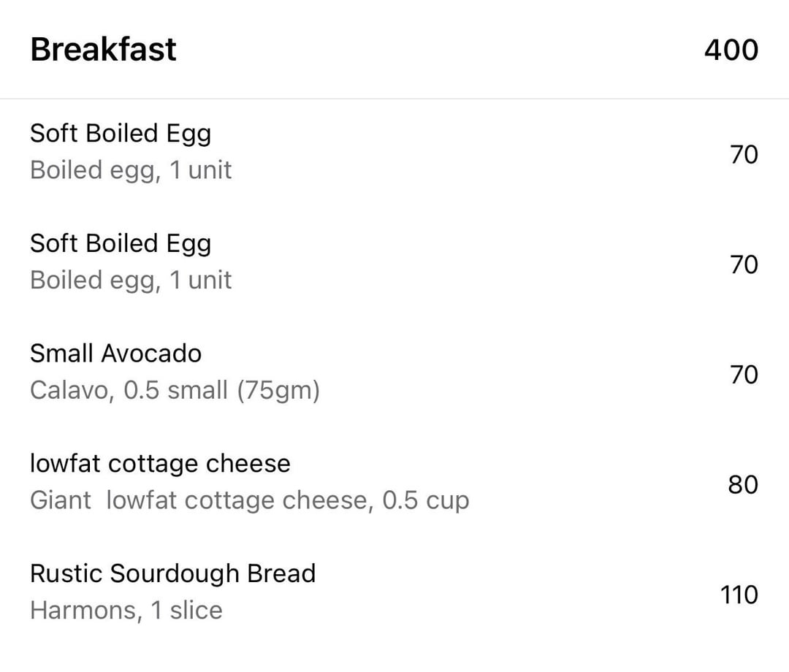Select the first 'Boiled egg, 1 unit' subtitle
Image resolution: width=789 pixels, height=672 pixels.
131,170
